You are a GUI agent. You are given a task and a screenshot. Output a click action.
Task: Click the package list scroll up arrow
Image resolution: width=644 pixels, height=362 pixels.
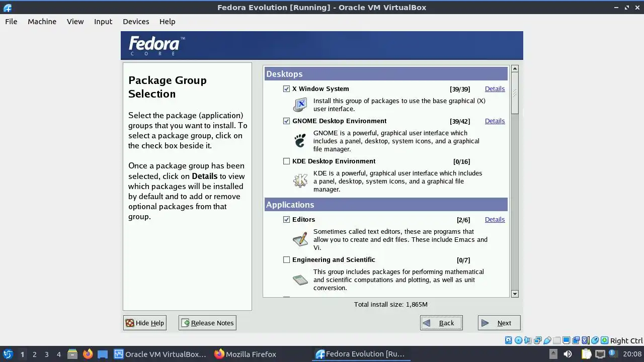tap(515, 68)
